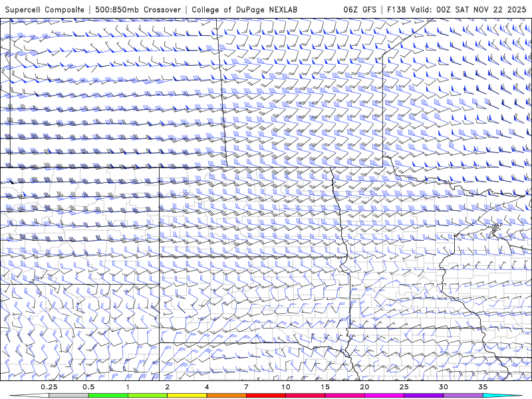Click the 'Supercell Composite' title text
This screenshot has height=399, width=532.
click(x=45, y=9)
